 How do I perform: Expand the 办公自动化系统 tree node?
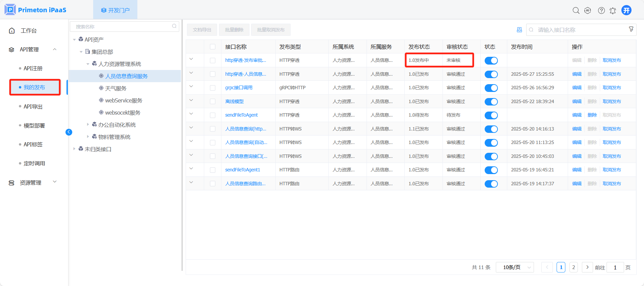(x=88, y=124)
